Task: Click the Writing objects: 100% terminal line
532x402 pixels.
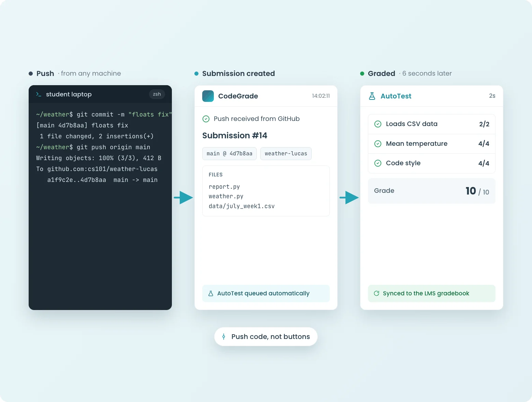Action: 99,158
